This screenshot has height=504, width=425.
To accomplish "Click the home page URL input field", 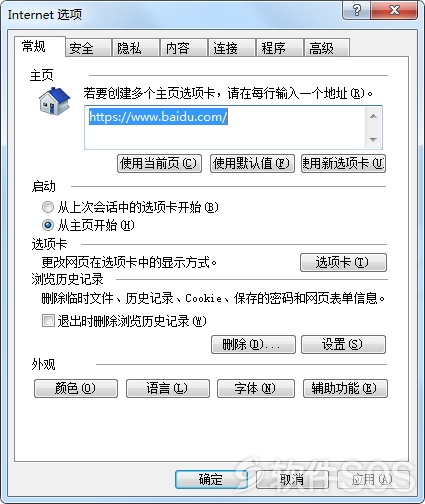I will click(x=225, y=127).
